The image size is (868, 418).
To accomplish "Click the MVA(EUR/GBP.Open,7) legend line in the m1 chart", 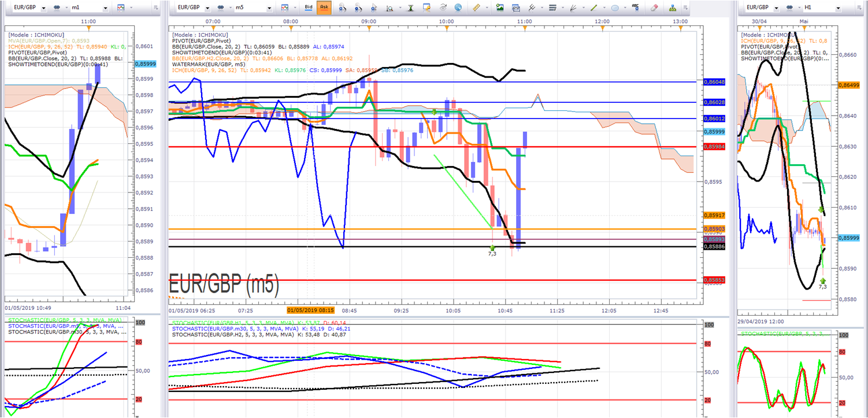I will pos(49,40).
